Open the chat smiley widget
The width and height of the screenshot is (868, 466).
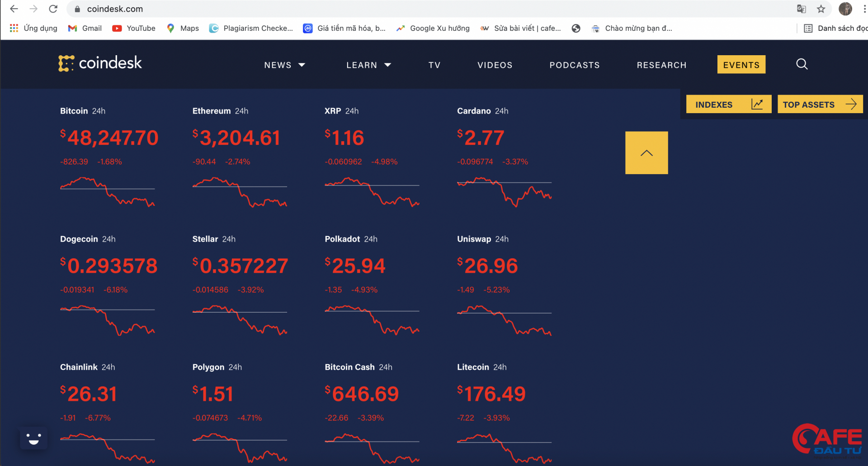point(34,438)
